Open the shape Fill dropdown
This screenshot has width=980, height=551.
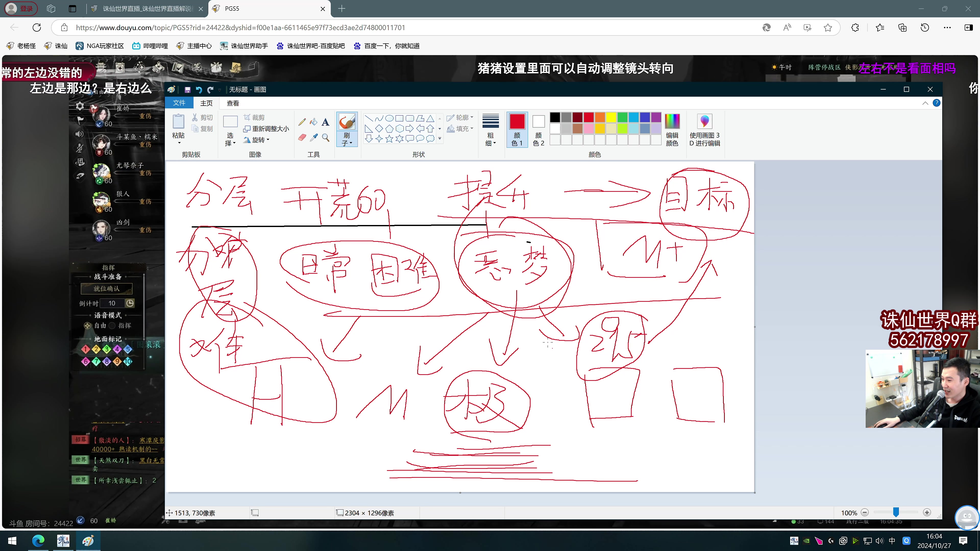[460, 129]
